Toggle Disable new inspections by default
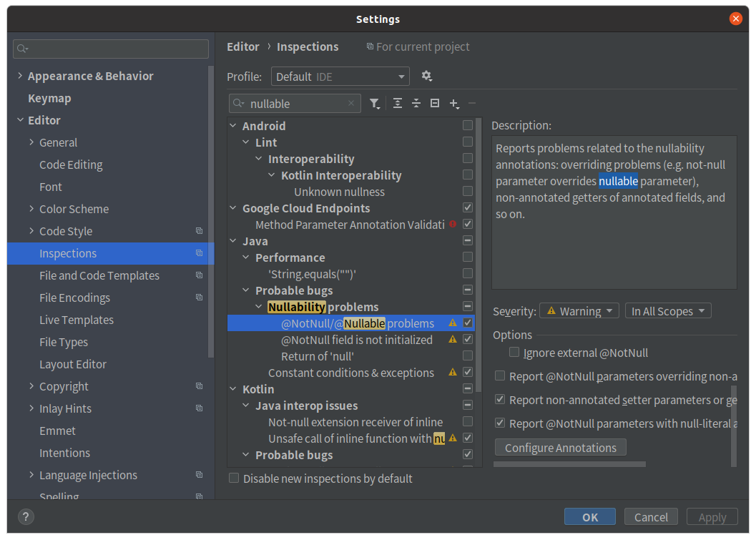 pos(234,478)
